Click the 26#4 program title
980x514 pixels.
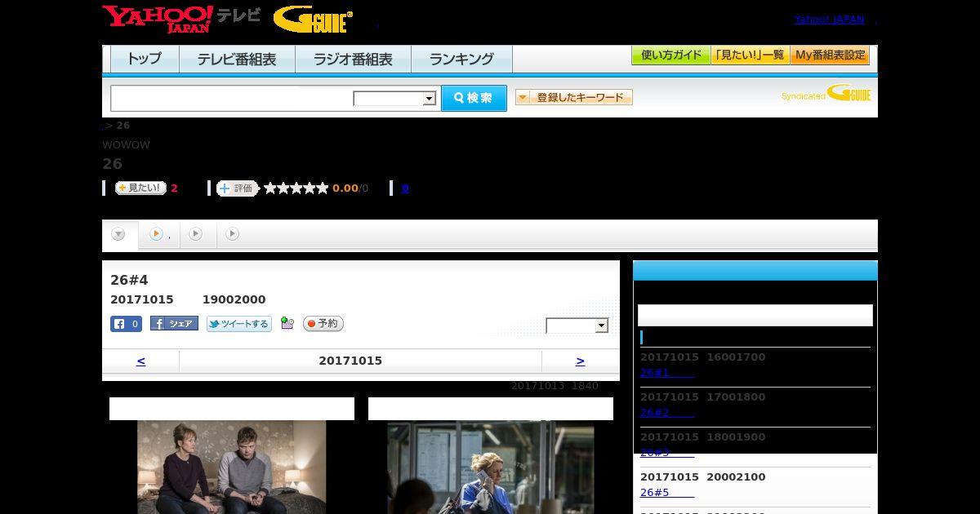(130, 281)
